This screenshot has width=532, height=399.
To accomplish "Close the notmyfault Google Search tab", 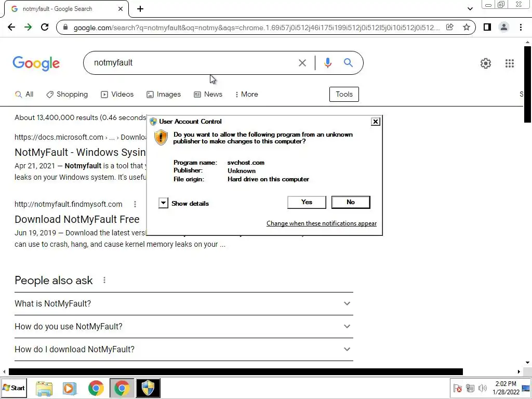I will pos(121,9).
